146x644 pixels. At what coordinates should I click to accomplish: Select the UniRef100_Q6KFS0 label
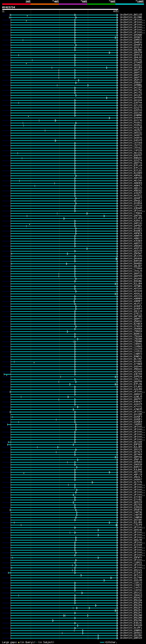pos(131,77)
